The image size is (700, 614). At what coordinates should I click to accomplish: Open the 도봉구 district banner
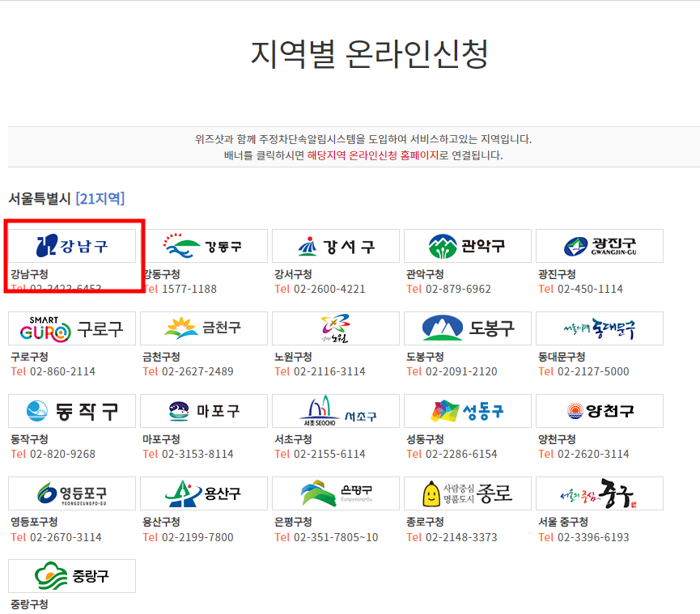[x=468, y=328]
